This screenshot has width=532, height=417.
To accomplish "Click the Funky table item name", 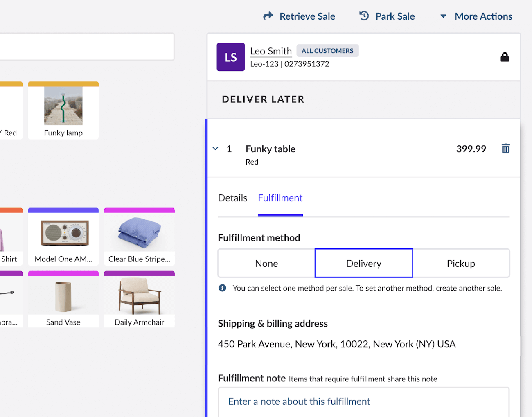I will coord(271,149).
